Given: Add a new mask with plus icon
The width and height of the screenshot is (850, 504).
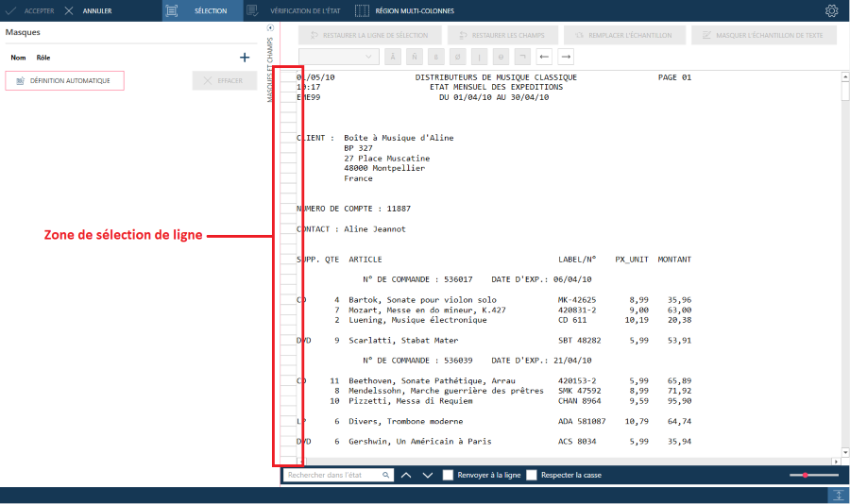Looking at the screenshot, I should click(x=245, y=58).
